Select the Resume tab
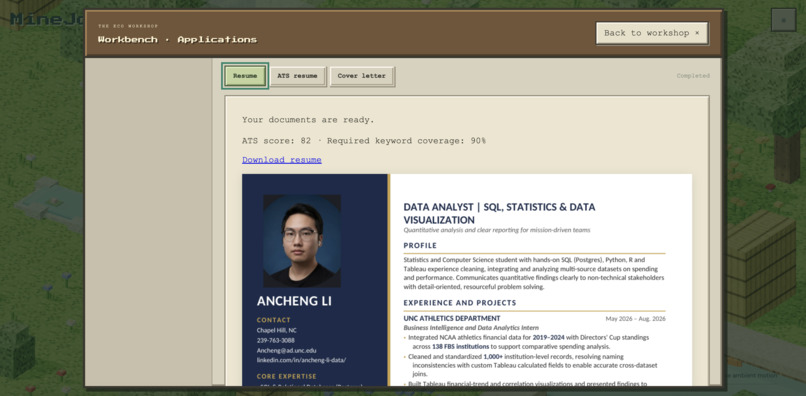 [245, 76]
